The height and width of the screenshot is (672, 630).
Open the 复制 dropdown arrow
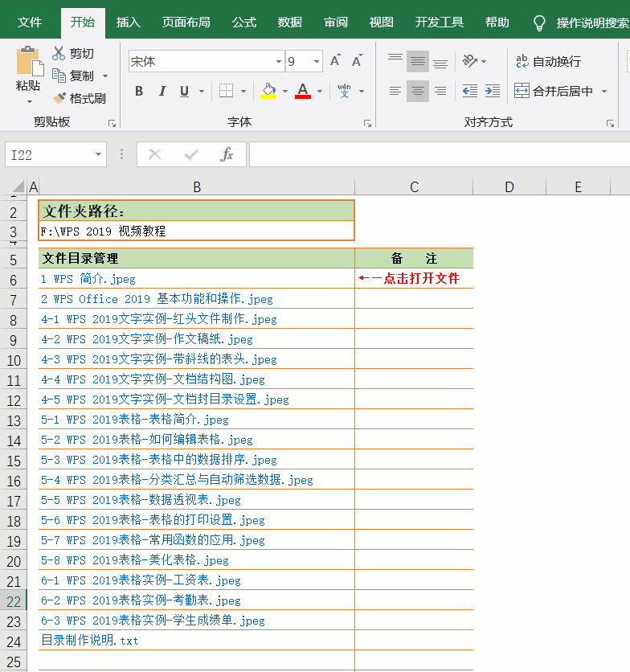tap(105, 76)
